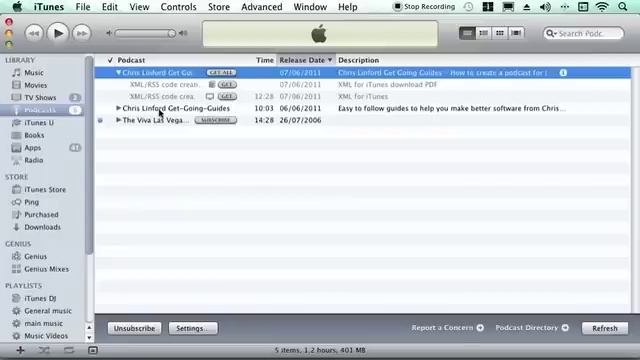The image size is (640, 360).
Task: Switch to album list view
Action: pos(483,33)
